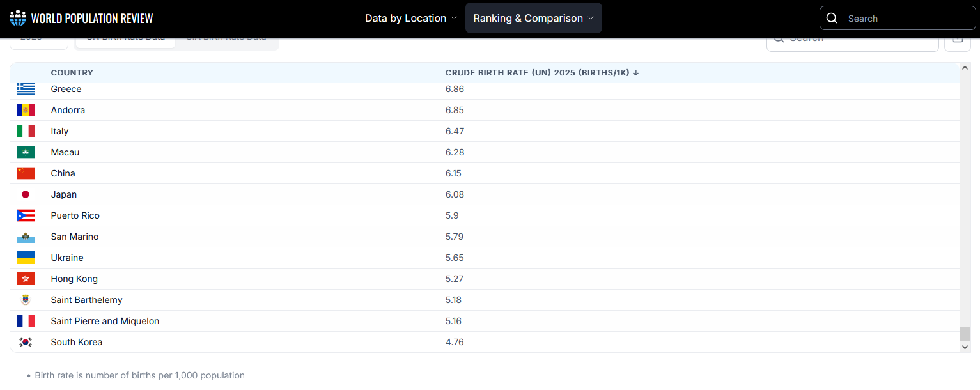980x390 pixels.
Task: Click the 6.86 birth rate value
Action: pyautogui.click(x=455, y=89)
